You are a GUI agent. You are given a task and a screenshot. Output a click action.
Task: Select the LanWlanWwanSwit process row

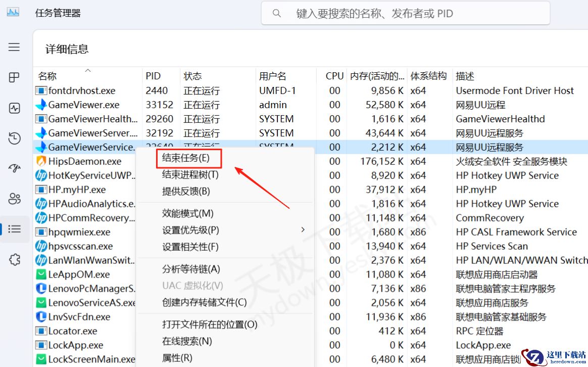(311, 260)
